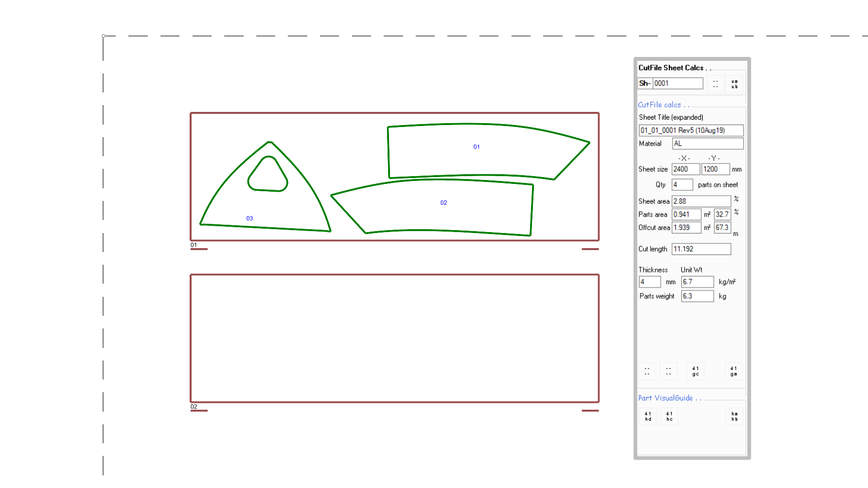Screen dimensions: 868x488
Task: Click the 'Sh-' prefix label
Action: tap(645, 83)
